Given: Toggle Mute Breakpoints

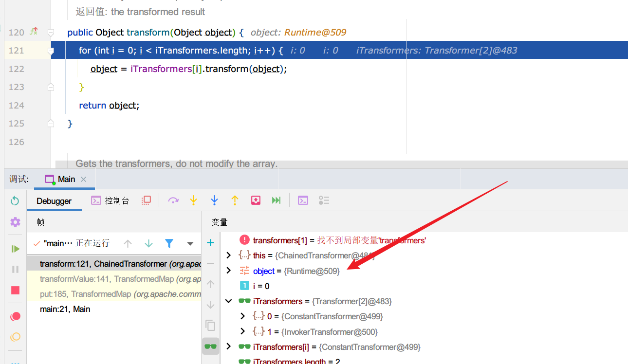Looking at the screenshot, I should 15,337.
